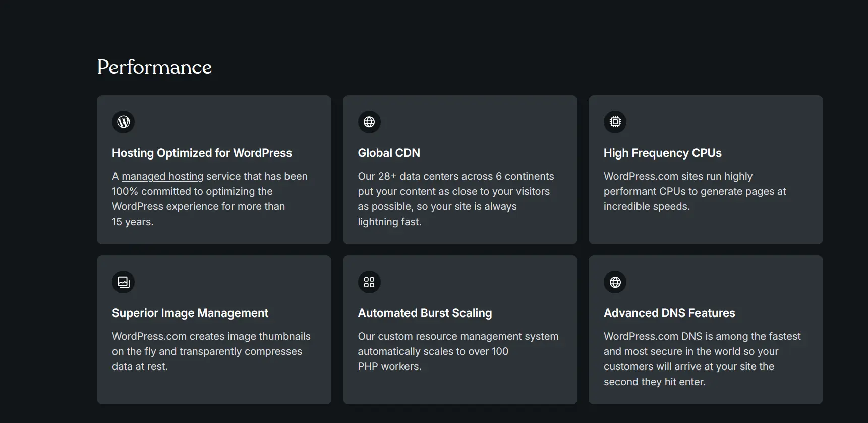Click the globe icon above Global CDN
The image size is (868, 423).
[x=369, y=122]
